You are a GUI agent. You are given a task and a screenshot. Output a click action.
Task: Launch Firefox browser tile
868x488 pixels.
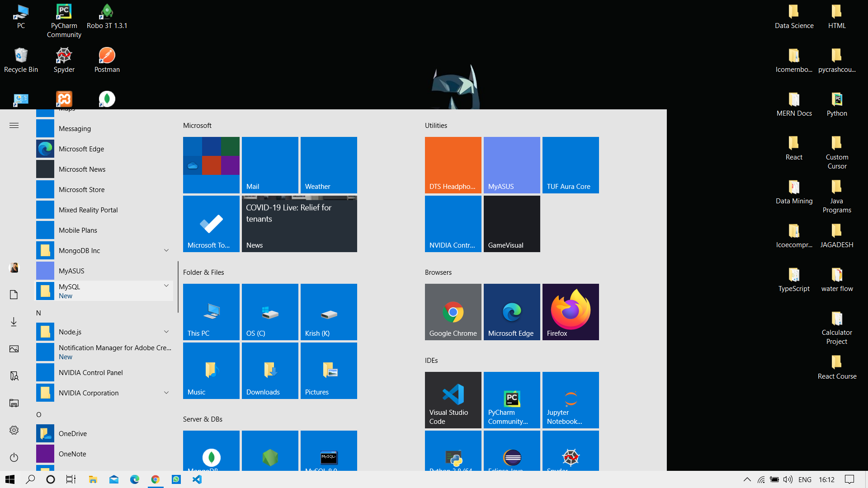coord(570,312)
